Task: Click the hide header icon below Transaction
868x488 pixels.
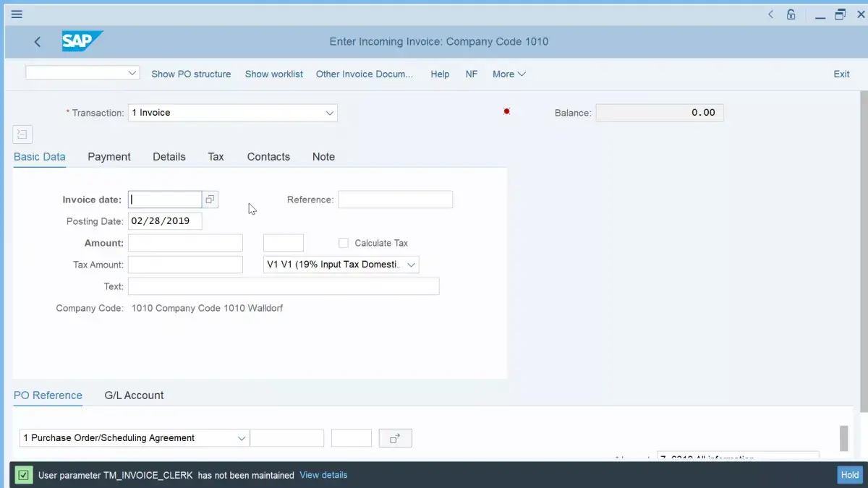Action: (22, 134)
